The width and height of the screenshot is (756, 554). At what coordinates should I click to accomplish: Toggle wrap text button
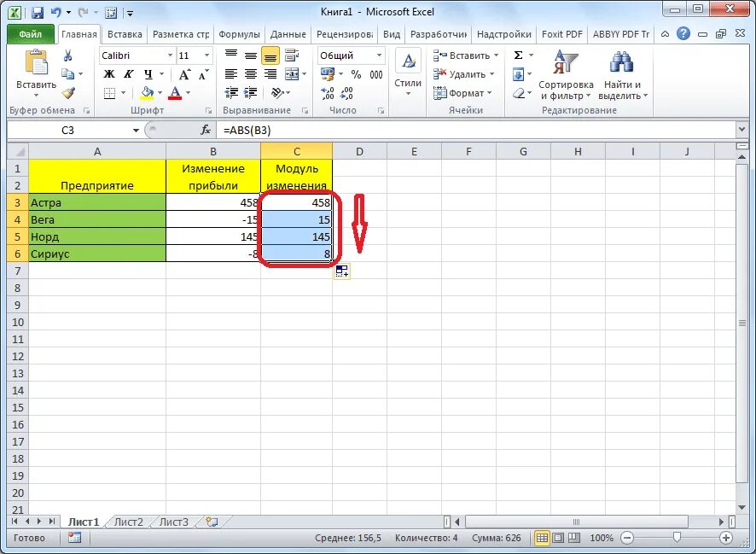[292, 55]
